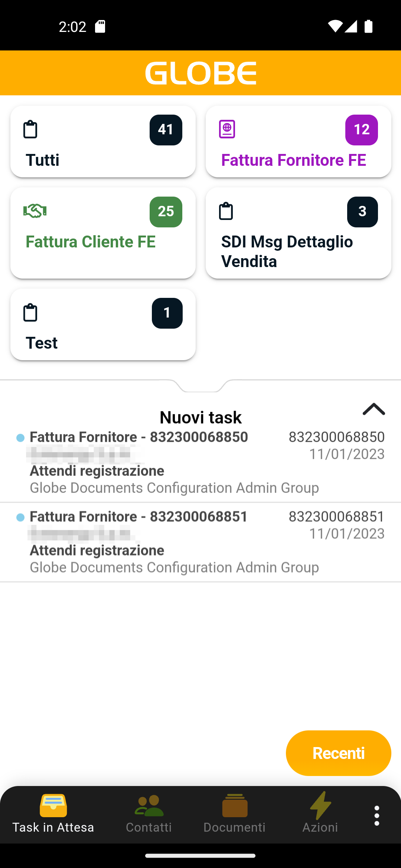401x868 pixels.
Task: Open task Fattura Fornitore - 832300068851
Action: [x=200, y=542]
